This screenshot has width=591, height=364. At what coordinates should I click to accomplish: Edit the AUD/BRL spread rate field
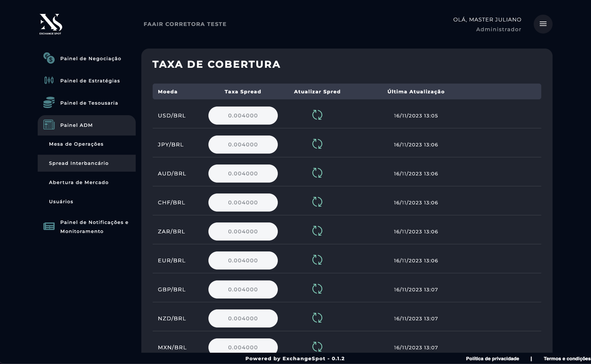[243, 174]
